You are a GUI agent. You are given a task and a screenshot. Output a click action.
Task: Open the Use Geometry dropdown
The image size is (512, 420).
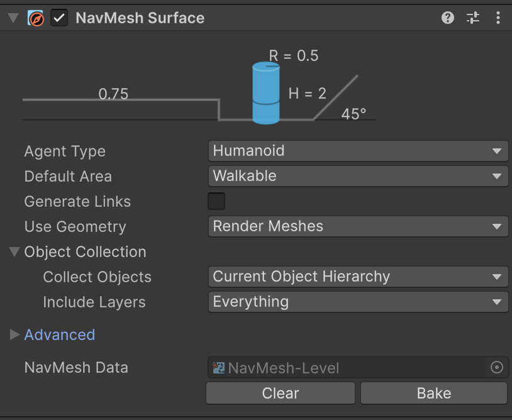pyautogui.click(x=357, y=226)
